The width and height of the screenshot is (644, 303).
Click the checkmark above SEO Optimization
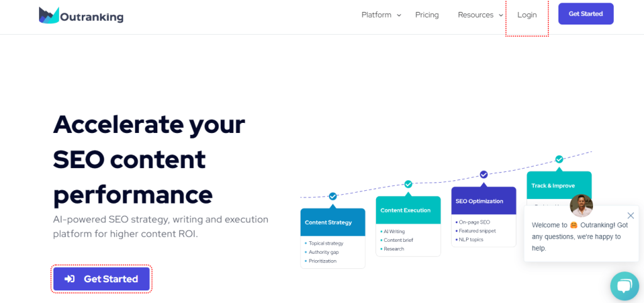click(x=484, y=174)
